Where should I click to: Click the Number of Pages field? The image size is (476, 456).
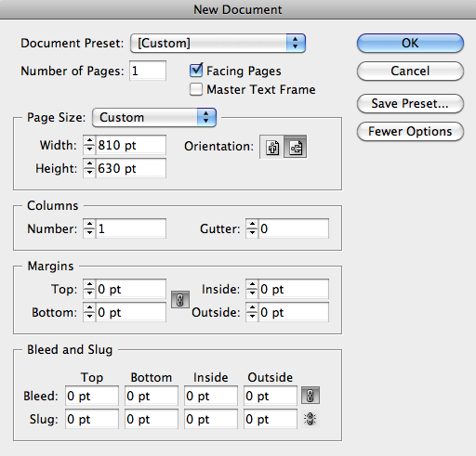click(148, 71)
